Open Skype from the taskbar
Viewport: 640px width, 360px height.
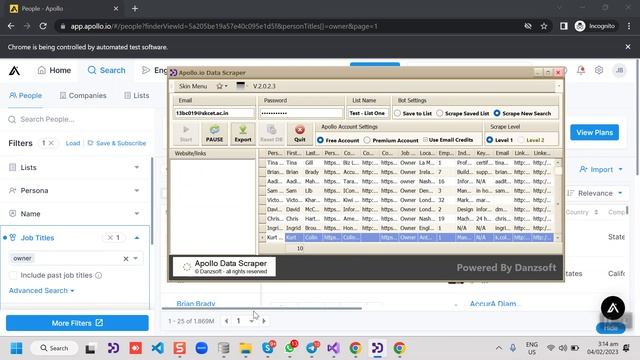[268, 348]
